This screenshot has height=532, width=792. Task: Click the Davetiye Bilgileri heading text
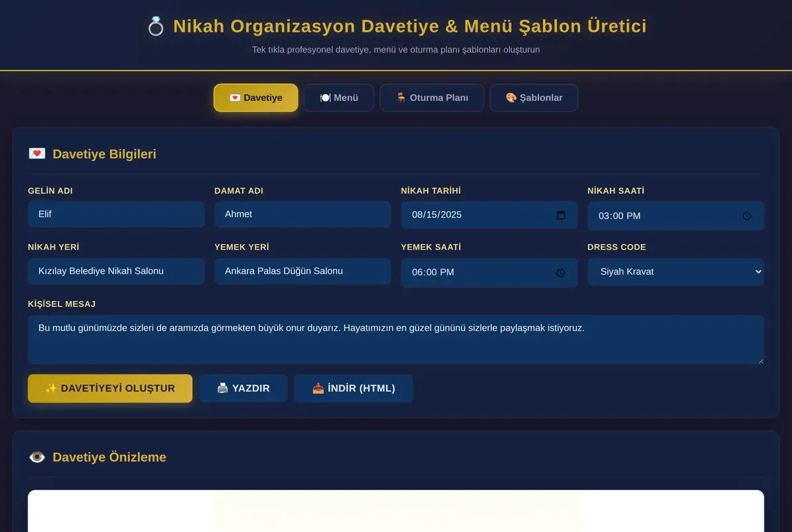pyautogui.click(x=104, y=154)
